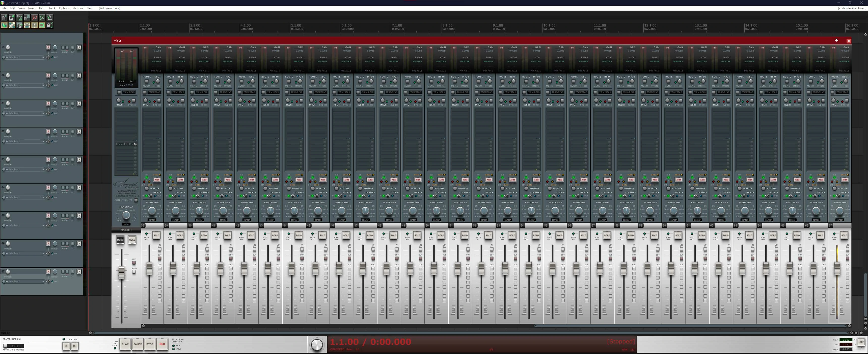The height and width of the screenshot is (354, 868).
Task: Open ROUTE menu on mixer channel 38
Action: [x=147, y=81]
